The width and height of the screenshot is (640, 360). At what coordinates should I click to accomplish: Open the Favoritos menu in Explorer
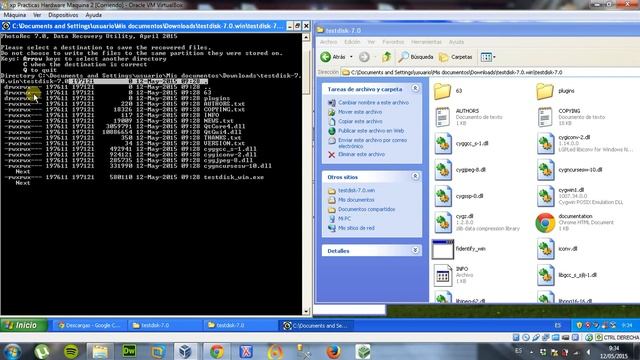[393, 42]
